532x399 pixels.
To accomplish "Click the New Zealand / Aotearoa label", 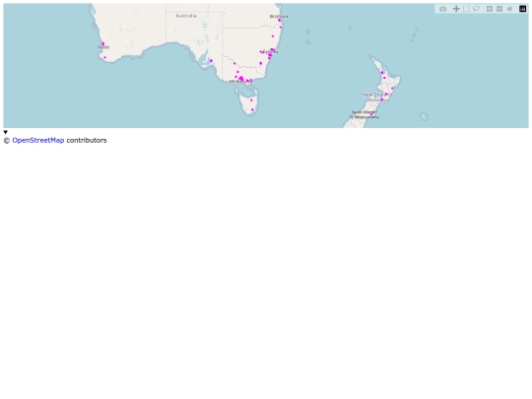I will [379, 98].
